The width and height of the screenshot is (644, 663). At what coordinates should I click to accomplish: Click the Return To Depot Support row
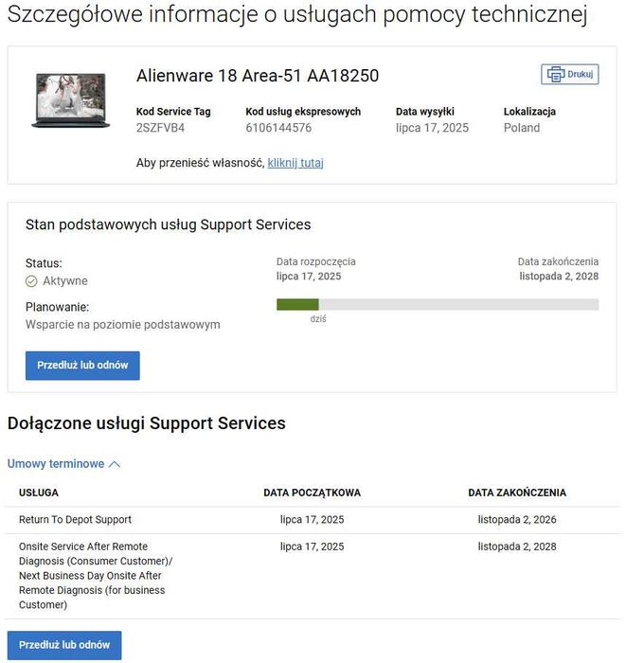pos(313,520)
